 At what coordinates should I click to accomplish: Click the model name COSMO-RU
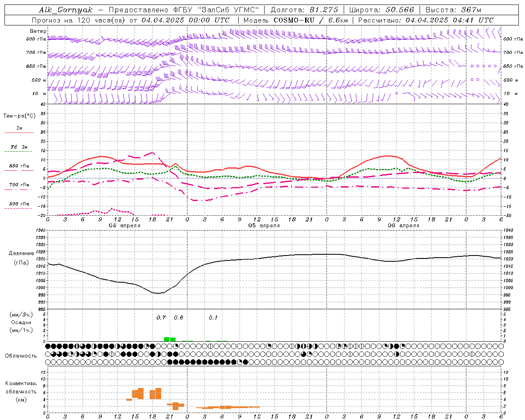(x=294, y=20)
